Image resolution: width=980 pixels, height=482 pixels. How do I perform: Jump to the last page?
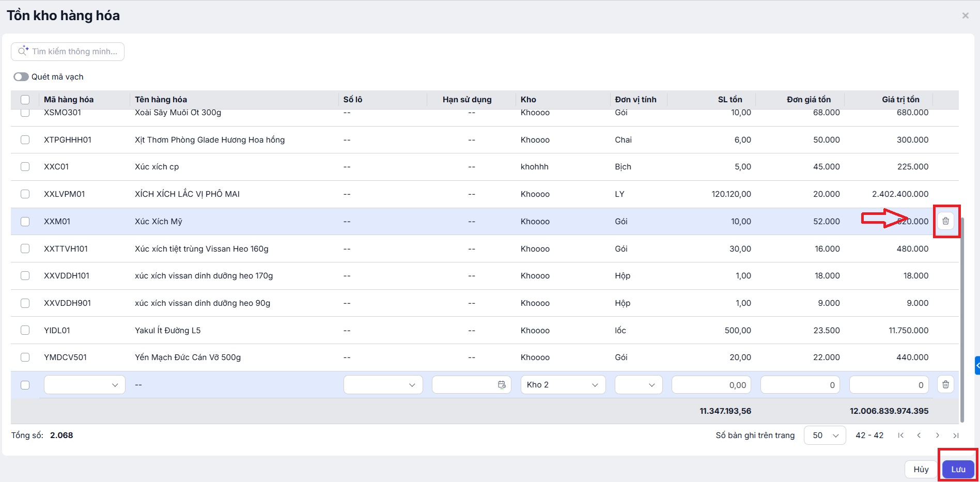coord(956,436)
